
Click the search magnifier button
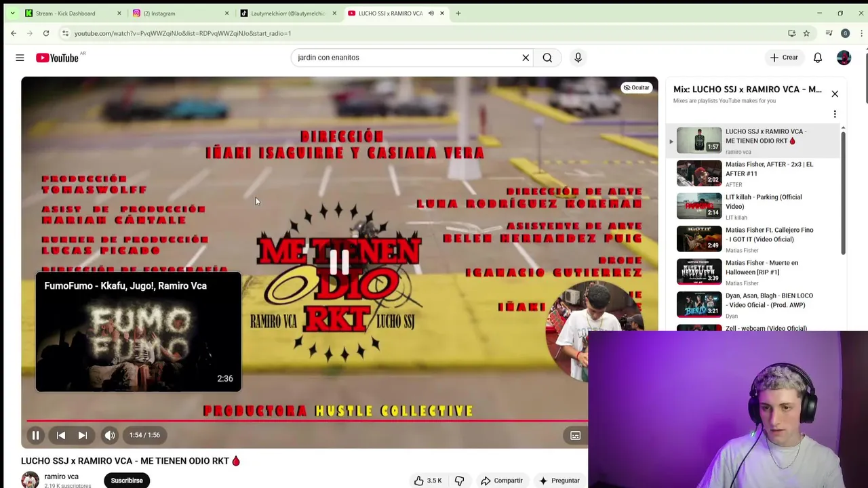point(547,58)
